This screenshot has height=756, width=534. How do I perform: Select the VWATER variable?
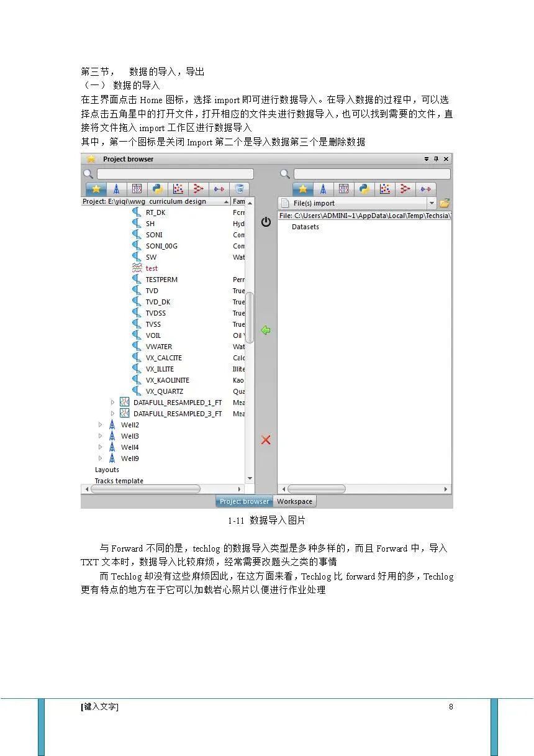[159, 347]
